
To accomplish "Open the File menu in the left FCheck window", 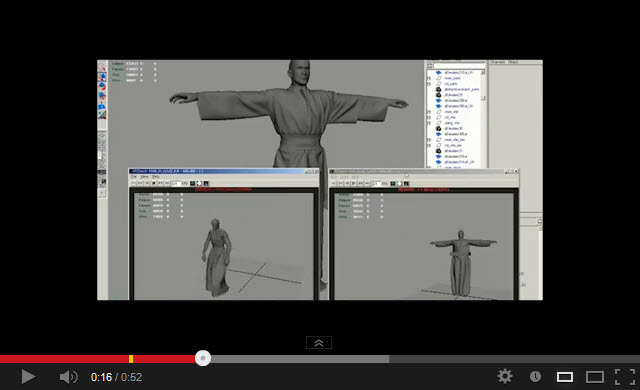I will point(134,177).
